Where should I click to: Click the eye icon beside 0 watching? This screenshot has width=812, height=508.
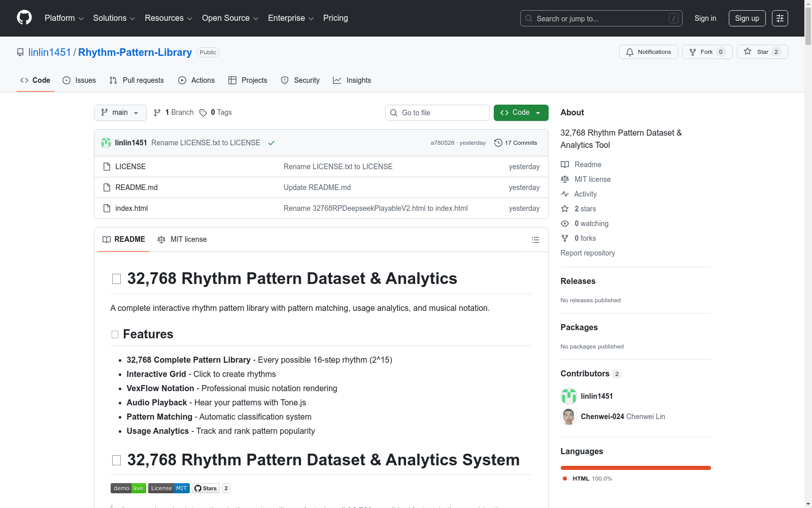pyautogui.click(x=565, y=224)
